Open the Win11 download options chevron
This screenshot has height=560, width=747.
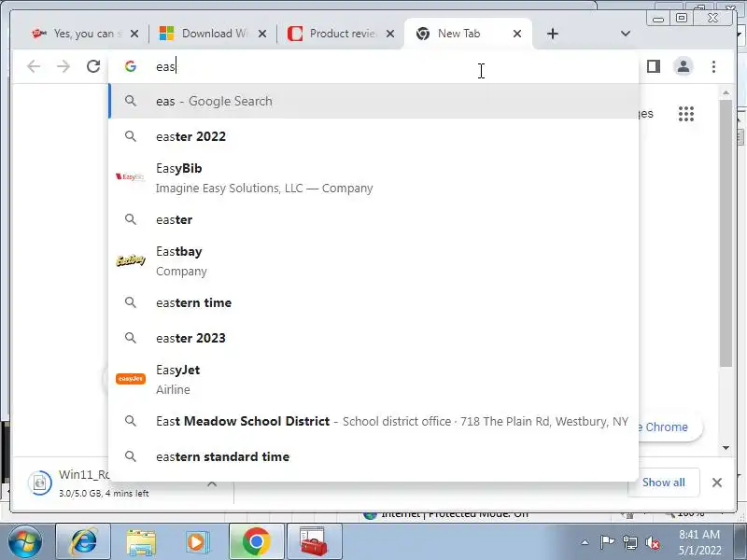pos(212,483)
